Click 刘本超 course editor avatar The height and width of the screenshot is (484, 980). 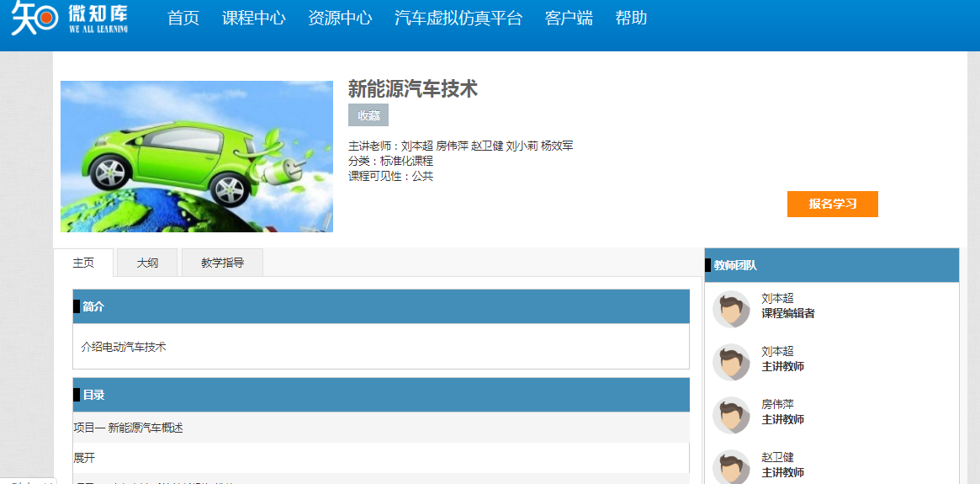pyautogui.click(x=731, y=309)
